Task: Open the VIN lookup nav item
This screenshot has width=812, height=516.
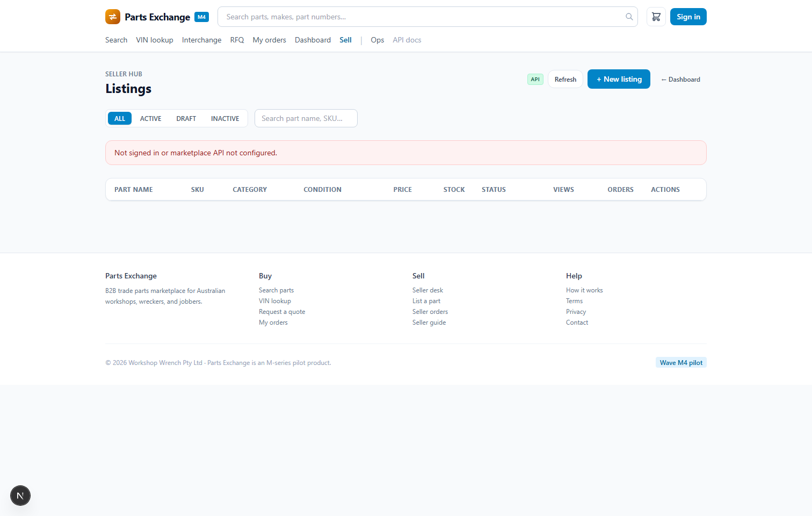Action: coord(155,40)
